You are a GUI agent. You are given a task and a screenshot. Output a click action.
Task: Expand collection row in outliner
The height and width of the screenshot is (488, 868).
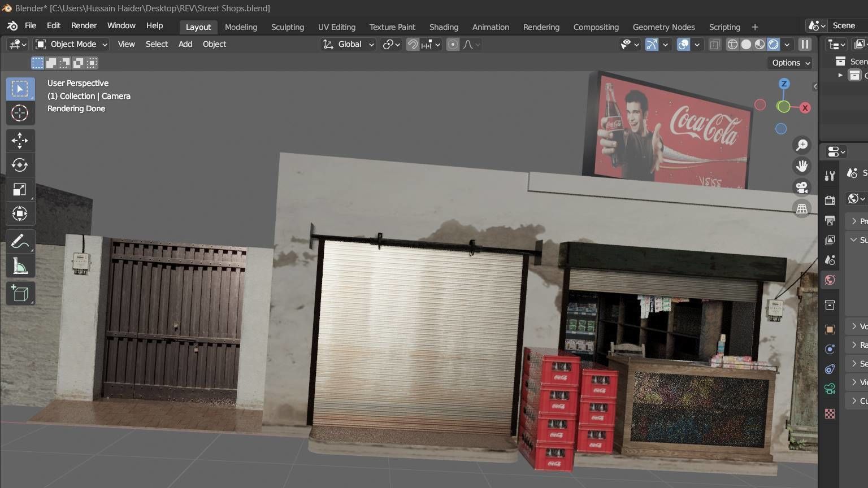pyautogui.click(x=841, y=75)
